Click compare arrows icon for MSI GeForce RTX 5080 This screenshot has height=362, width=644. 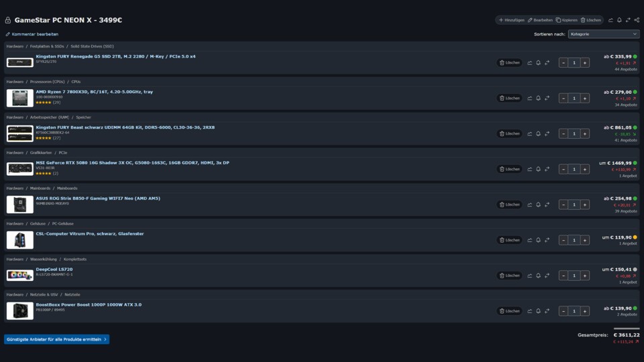547,169
